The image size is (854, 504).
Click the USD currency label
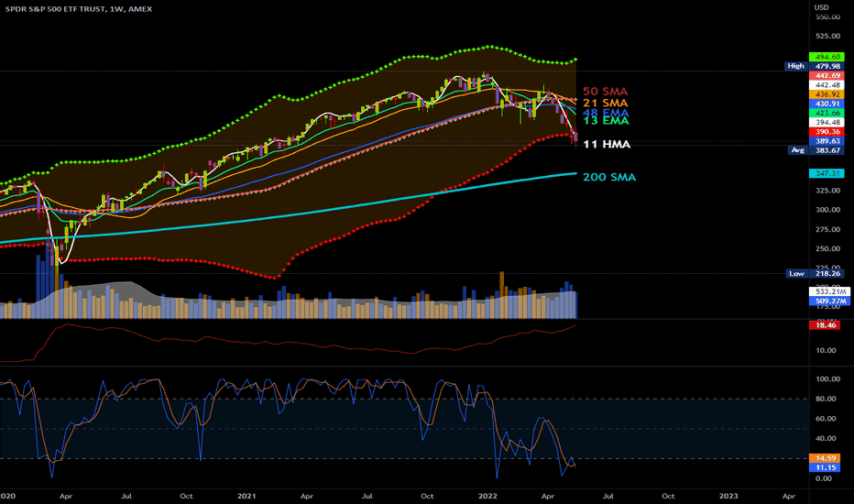(821, 7)
